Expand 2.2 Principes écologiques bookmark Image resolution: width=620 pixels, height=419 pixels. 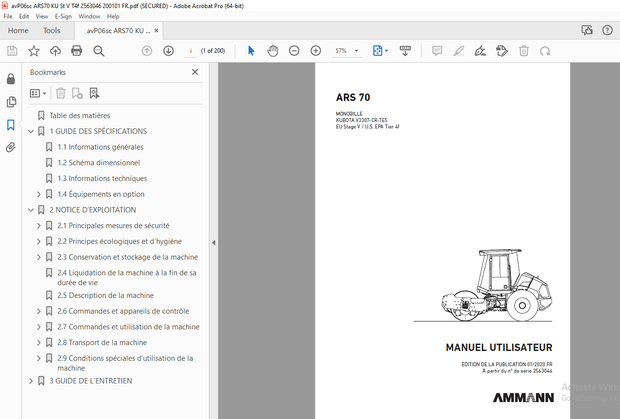[x=39, y=242]
